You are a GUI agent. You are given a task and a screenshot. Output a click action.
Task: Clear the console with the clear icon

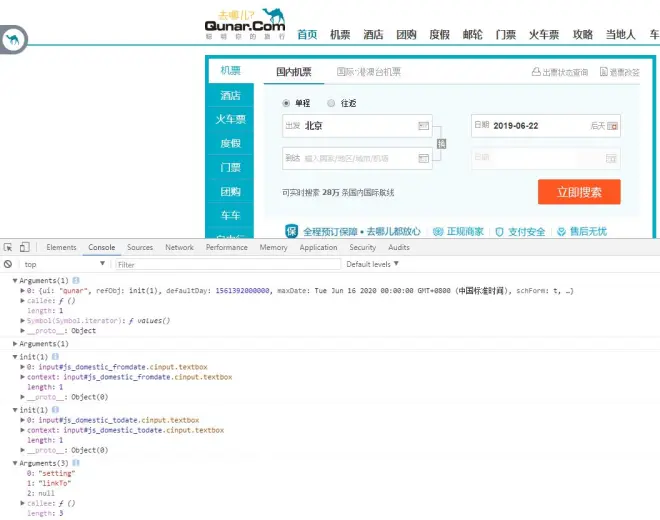[8, 264]
